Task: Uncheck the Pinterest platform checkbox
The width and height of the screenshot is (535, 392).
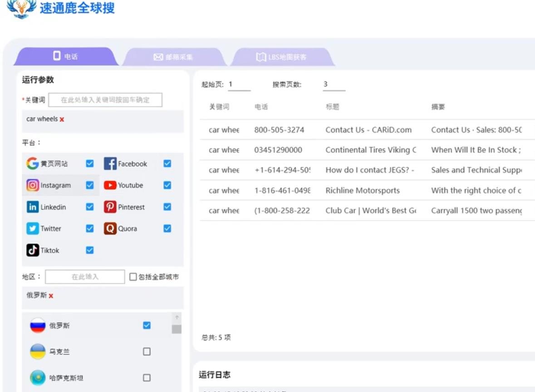Action: [167, 207]
